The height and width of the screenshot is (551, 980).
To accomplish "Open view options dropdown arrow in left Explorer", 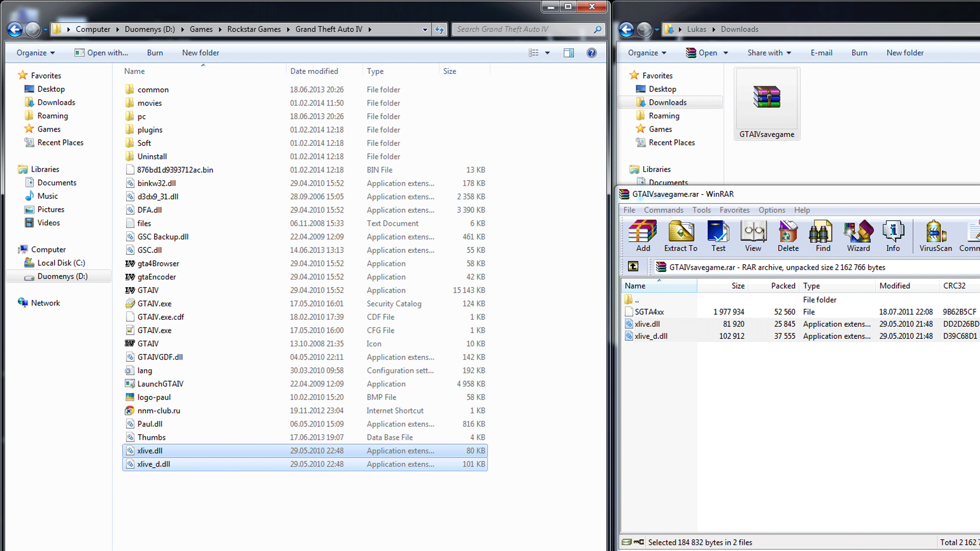I will click(547, 53).
